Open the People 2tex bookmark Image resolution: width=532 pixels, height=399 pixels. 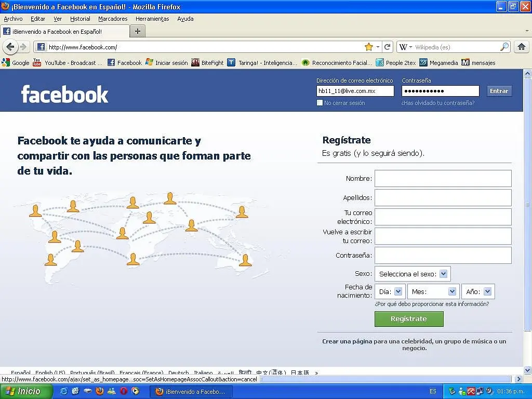tap(396, 63)
